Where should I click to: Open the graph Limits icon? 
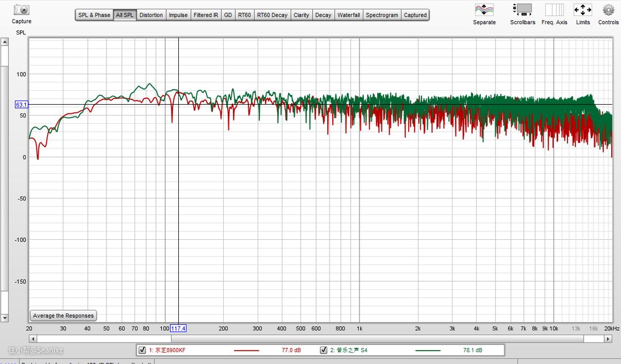(x=582, y=10)
